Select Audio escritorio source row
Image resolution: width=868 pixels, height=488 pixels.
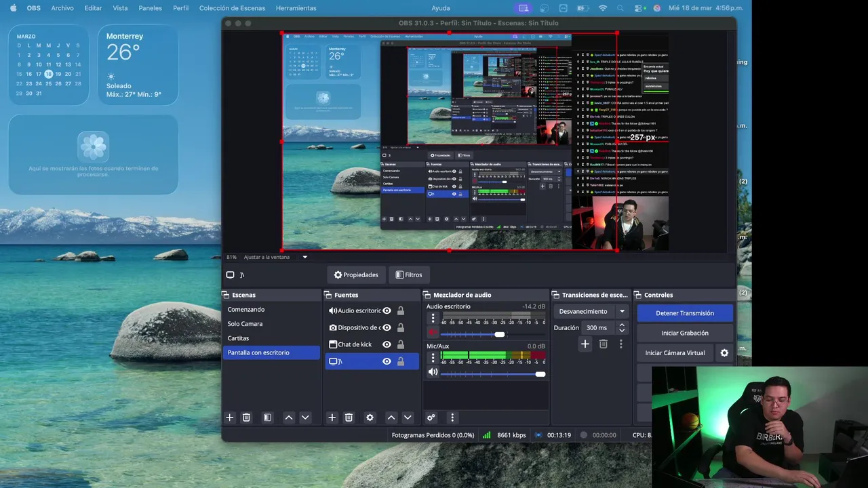click(372, 311)
